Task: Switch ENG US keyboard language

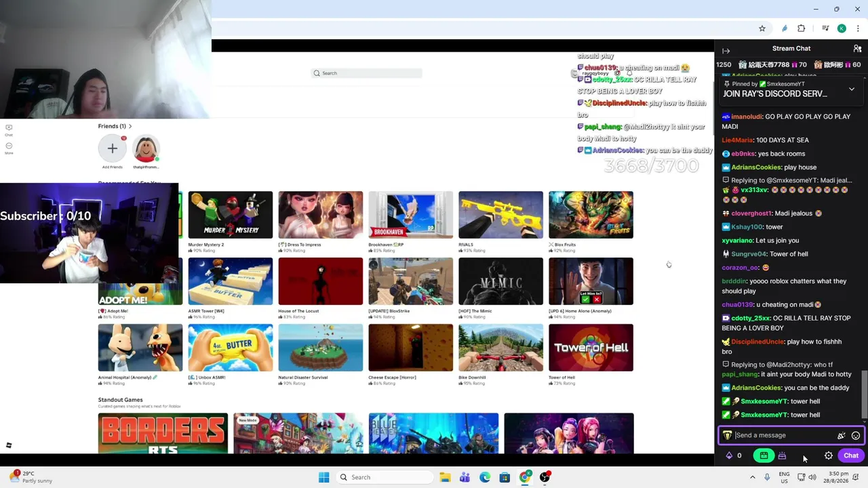Action: click(x=784, y=478)
